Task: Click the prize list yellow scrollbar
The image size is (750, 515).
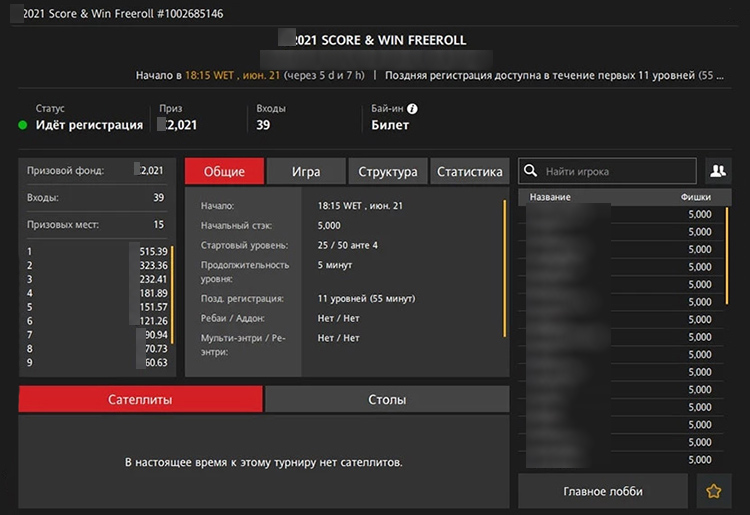Action: pyautogui.click(x=172, y=295)
